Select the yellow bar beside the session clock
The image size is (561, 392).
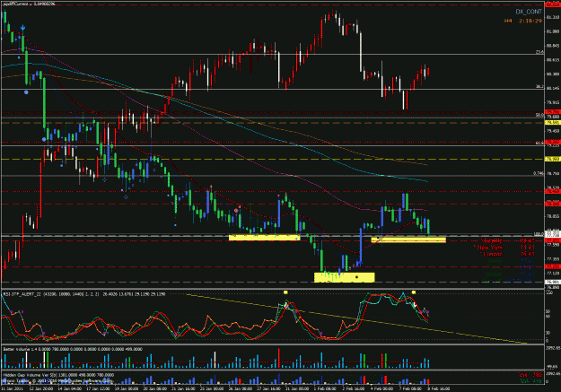pyautogui.click(x=408, y=240)
